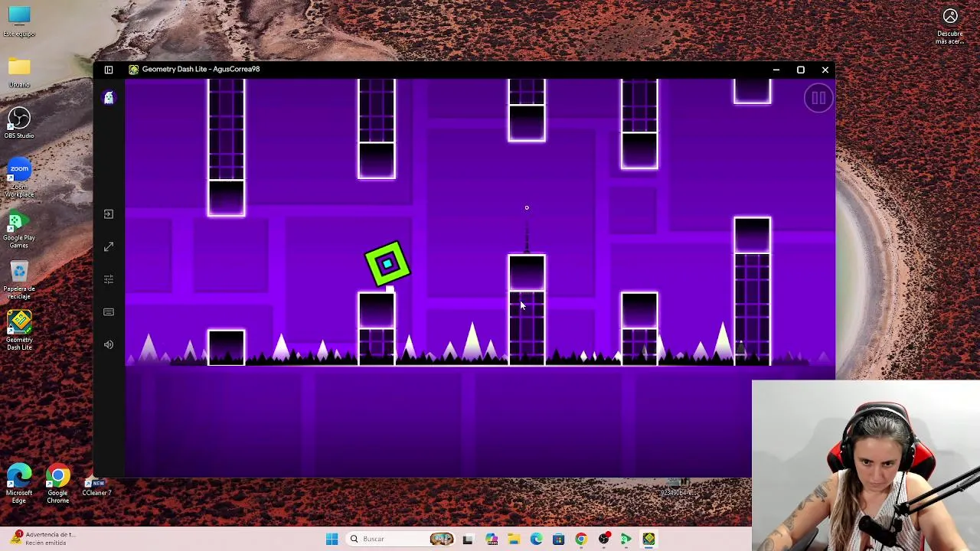The image size is (980, 551).
Task: Click the green cube player character
Action: coord(387,264)
